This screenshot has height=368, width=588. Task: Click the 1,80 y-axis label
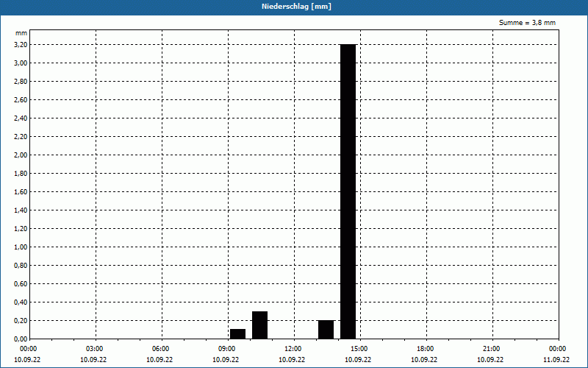click(x=21, y=174)
